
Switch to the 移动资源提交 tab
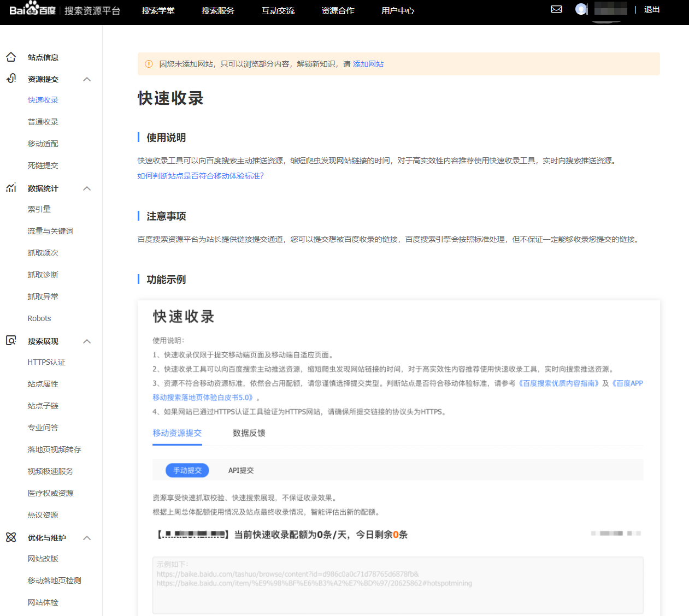(177, 433)
